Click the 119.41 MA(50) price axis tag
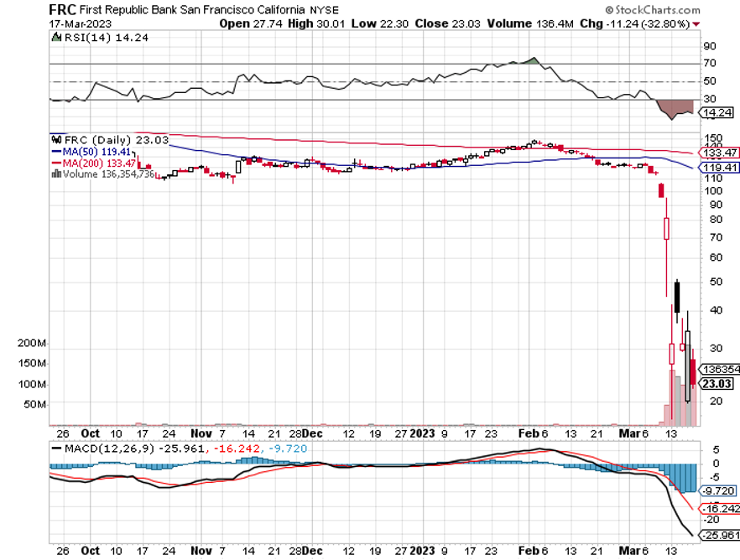 720,167
